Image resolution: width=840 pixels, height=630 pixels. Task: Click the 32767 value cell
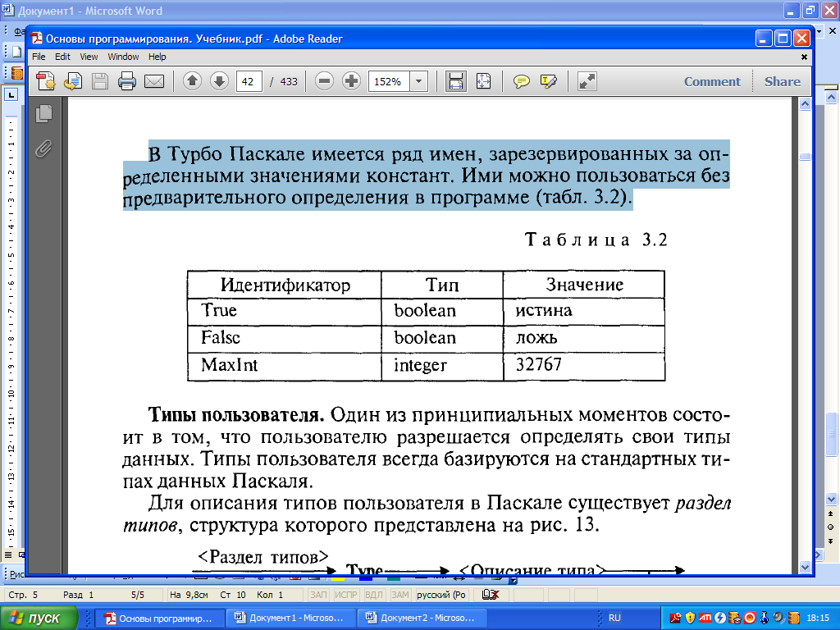click(x=584, y=366)
